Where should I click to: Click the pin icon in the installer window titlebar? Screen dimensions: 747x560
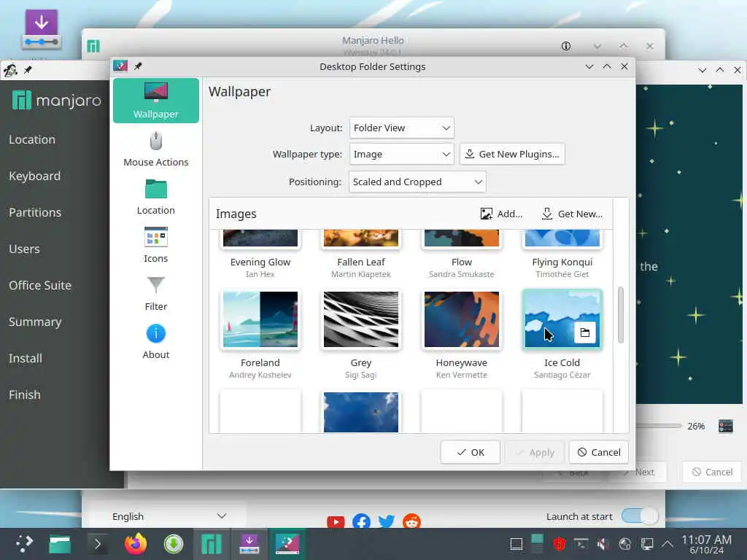[x=28, y=70]
